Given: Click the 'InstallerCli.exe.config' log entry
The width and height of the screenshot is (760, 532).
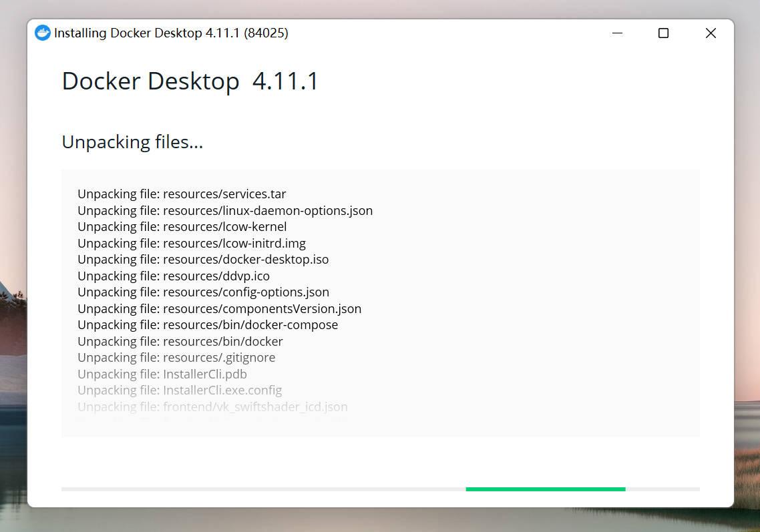Looking at the screenshot, I should tap(180, 390).
